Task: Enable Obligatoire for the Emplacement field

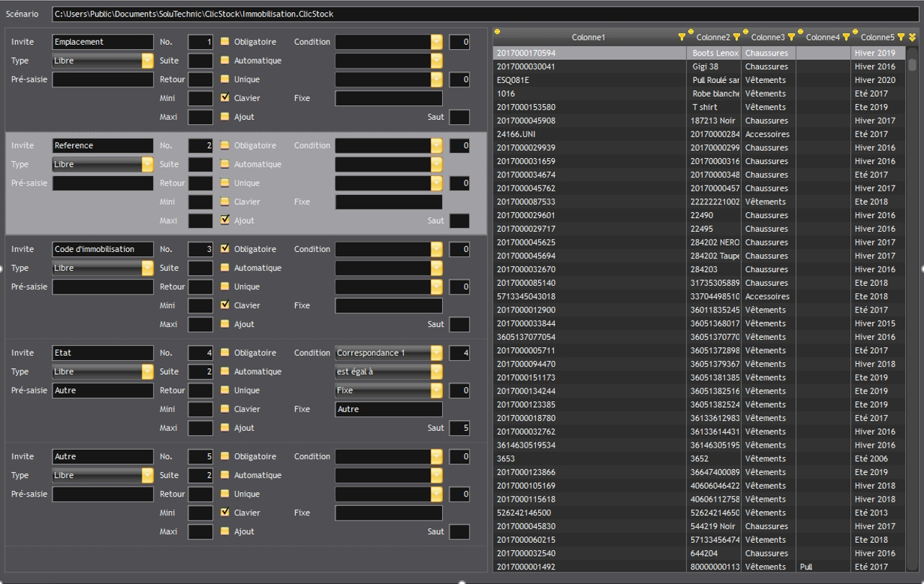Action: pos(225,42)
